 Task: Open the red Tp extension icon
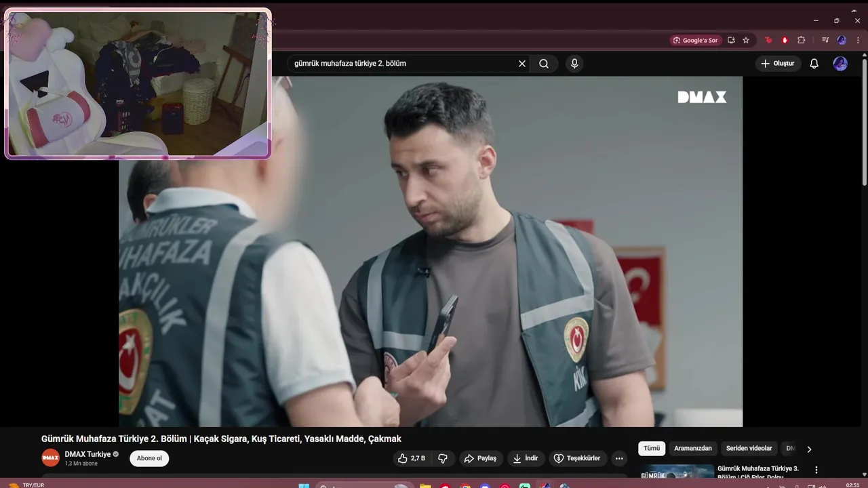point(768,41)
